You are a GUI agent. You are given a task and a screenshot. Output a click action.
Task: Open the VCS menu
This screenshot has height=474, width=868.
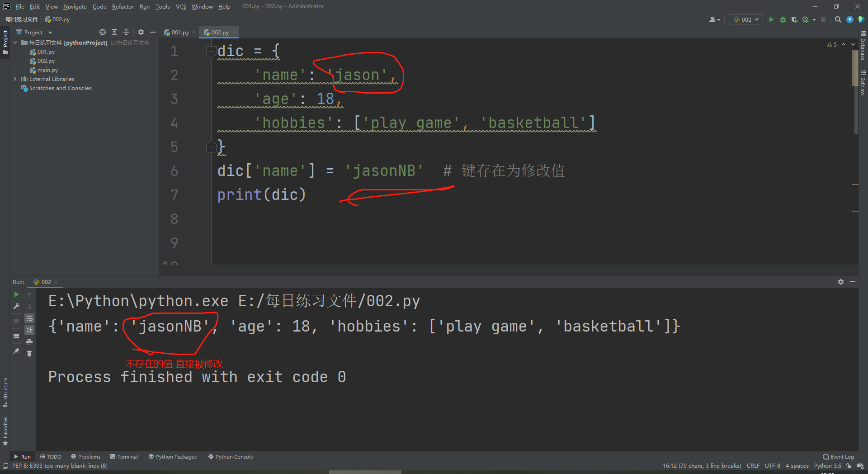[181, 6]
